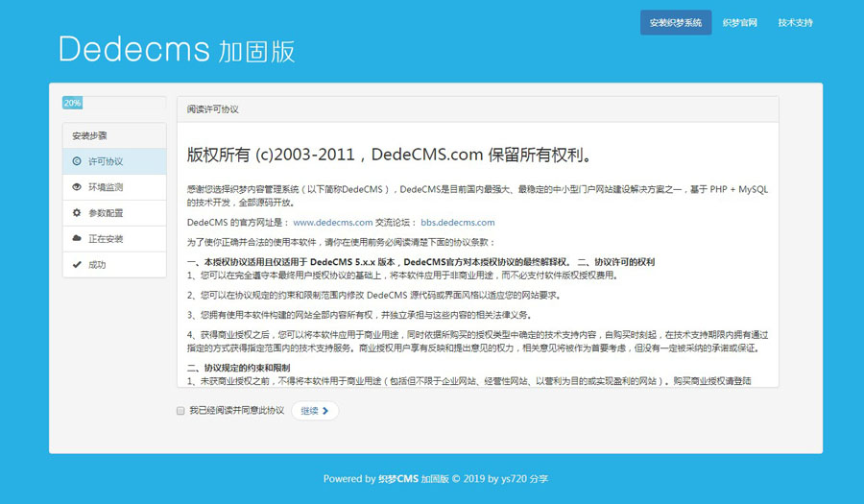Click the gear icon beside 参数配置
Image resolution: width=864 pixels, height=504 pixels.
tap(77, 212)
